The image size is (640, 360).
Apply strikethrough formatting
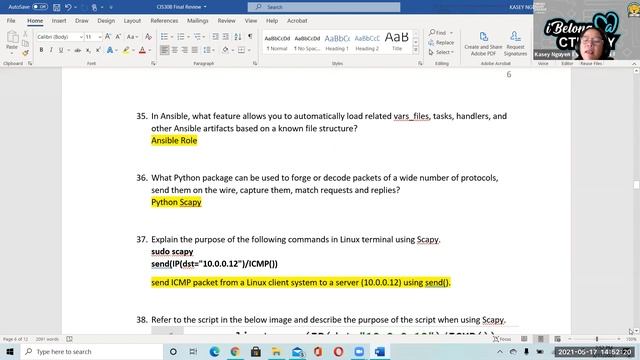pyautogui.click(x=78, y=50)
